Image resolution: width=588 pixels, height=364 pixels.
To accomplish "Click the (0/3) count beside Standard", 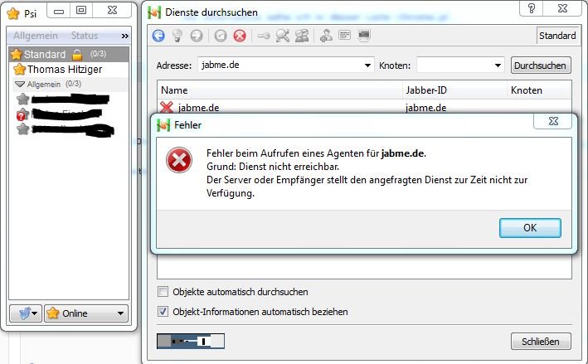I will pos(98,54).
